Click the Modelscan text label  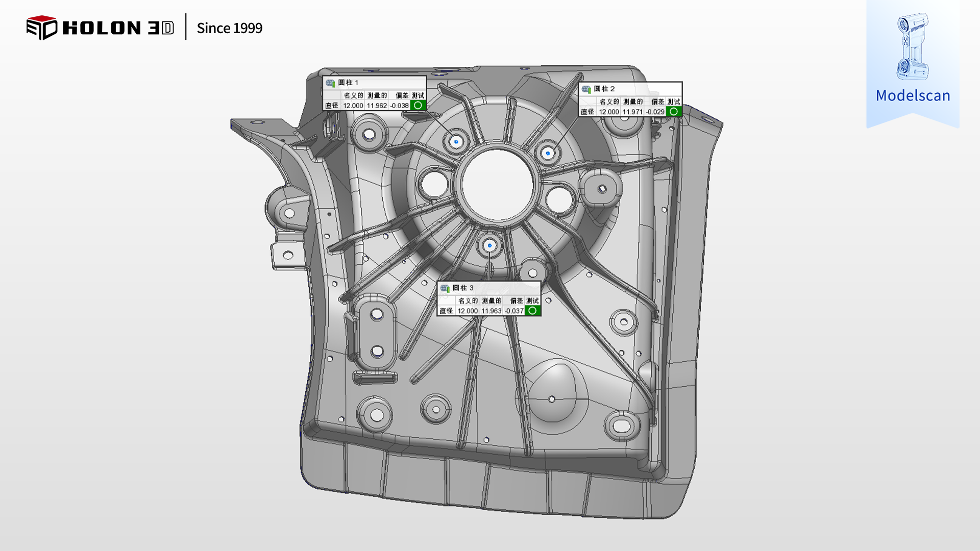tap(913, 95)
